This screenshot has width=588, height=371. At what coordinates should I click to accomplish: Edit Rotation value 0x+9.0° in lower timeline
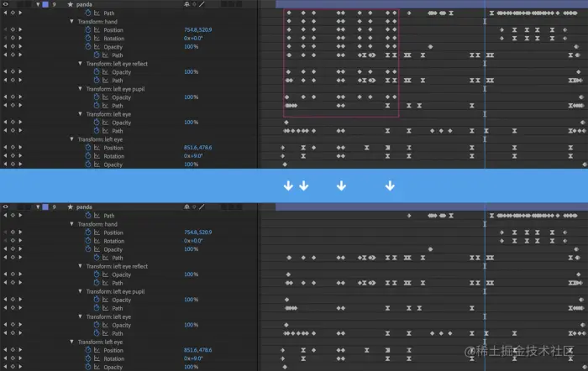pyautogui.click(x=193, y=358)
